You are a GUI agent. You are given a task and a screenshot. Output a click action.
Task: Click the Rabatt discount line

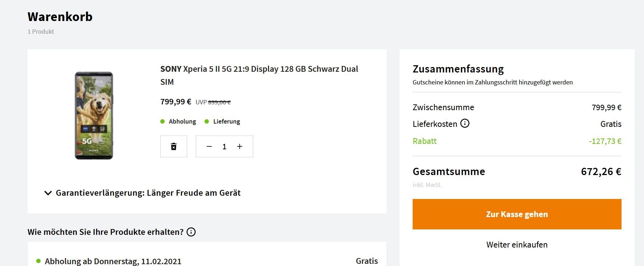[425, 141]
